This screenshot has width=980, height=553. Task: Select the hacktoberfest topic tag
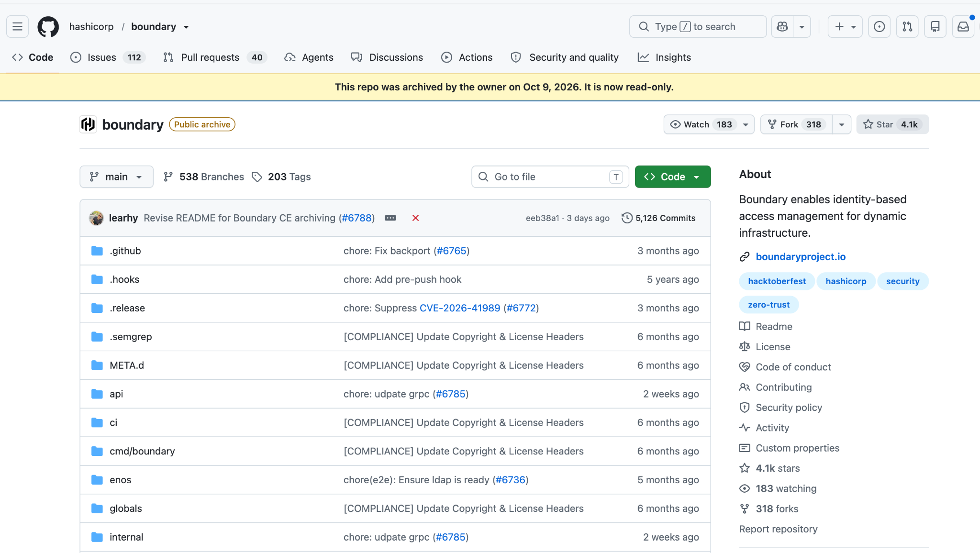(777, 281)
